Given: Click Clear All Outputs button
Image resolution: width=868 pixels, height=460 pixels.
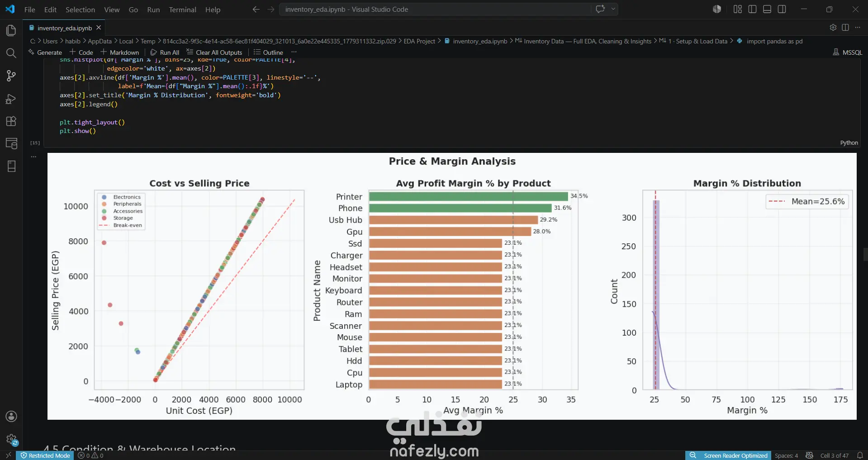Looking at the screenshot, I should [214, 52].
